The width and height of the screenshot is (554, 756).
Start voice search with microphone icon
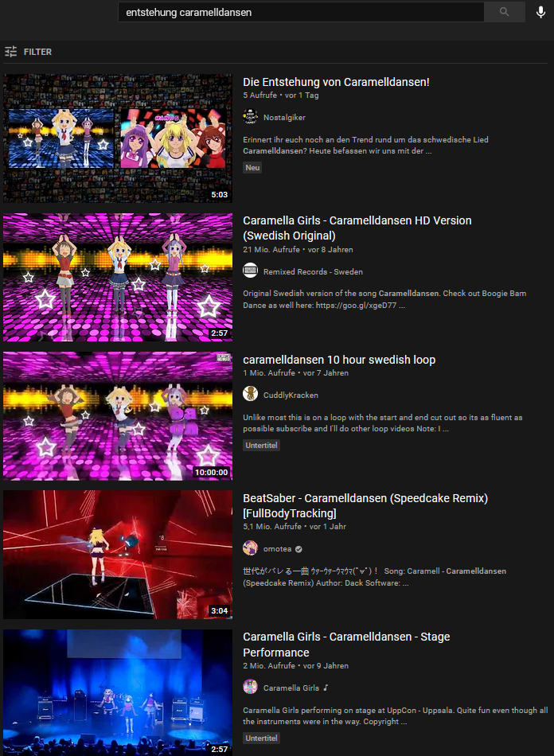[541, 12]
